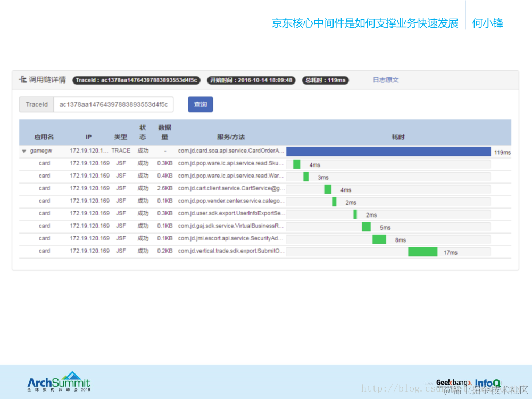The image size is (532, 399).
Task: Click the green 17ms duration bar
Action: 423,252
